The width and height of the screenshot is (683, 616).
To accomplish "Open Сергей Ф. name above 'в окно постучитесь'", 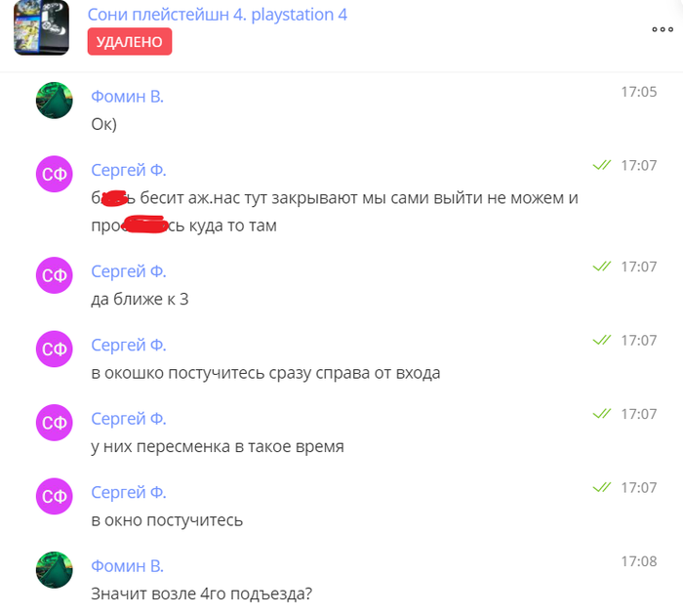I will (x=129, y=492).
